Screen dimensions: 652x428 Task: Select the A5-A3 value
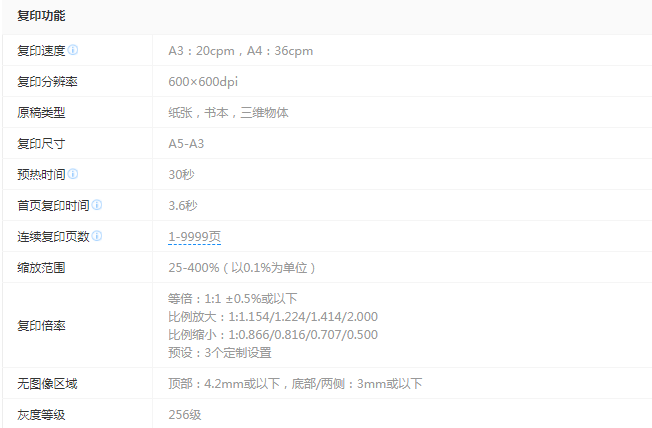[186, 143]
